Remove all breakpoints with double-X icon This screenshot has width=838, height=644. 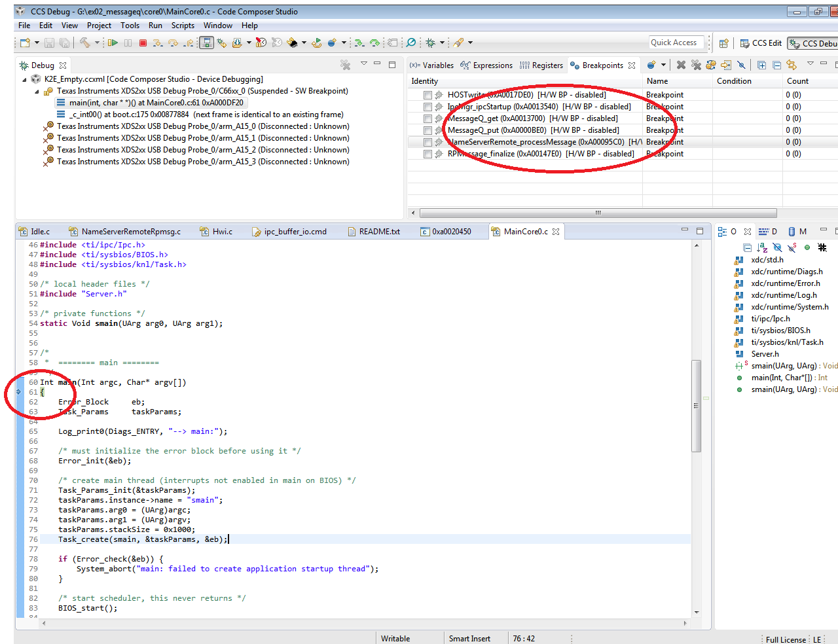click(x=696, y=65)
